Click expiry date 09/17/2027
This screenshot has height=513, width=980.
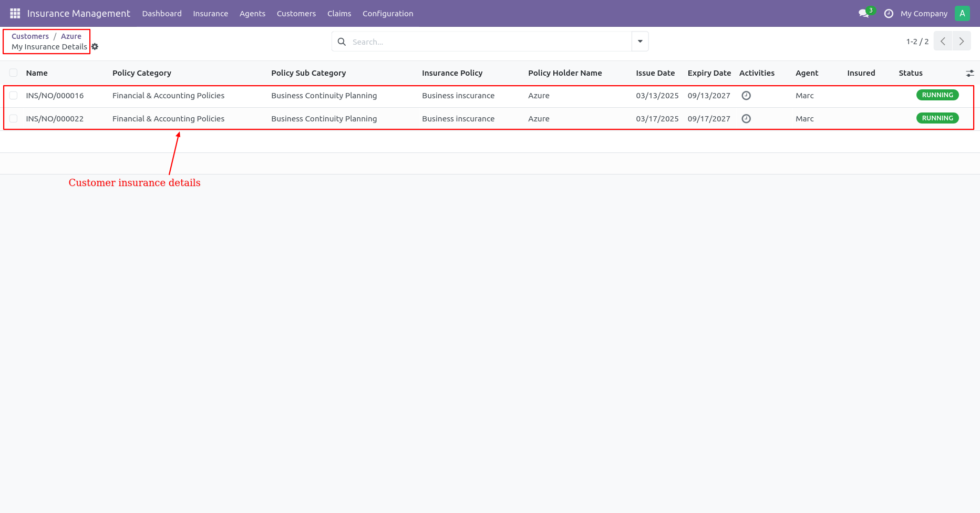[x=709, y=119]
